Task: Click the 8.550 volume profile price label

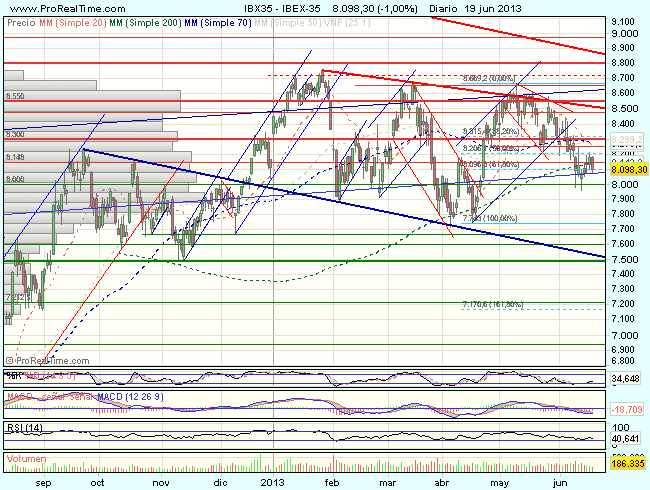Action: point(15,95)
